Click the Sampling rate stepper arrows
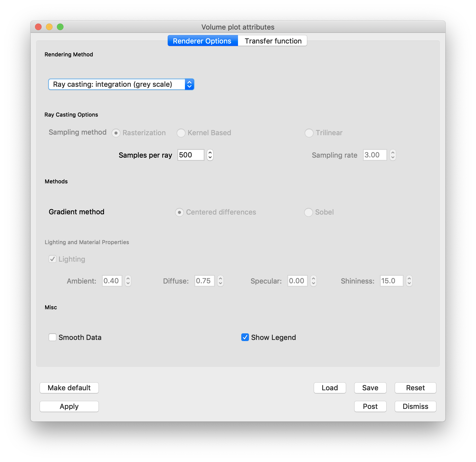The image size is (476, 462). tap(393, 155)
